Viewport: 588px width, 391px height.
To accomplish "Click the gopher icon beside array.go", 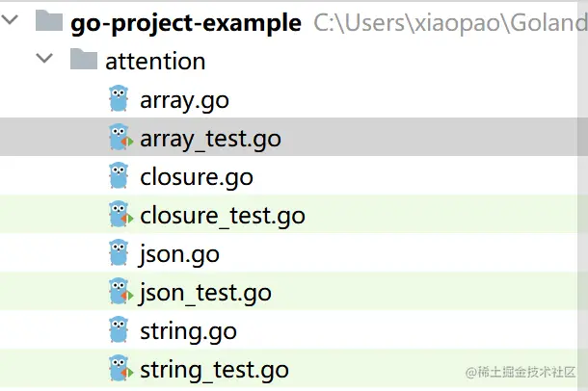I will point(119,99).
